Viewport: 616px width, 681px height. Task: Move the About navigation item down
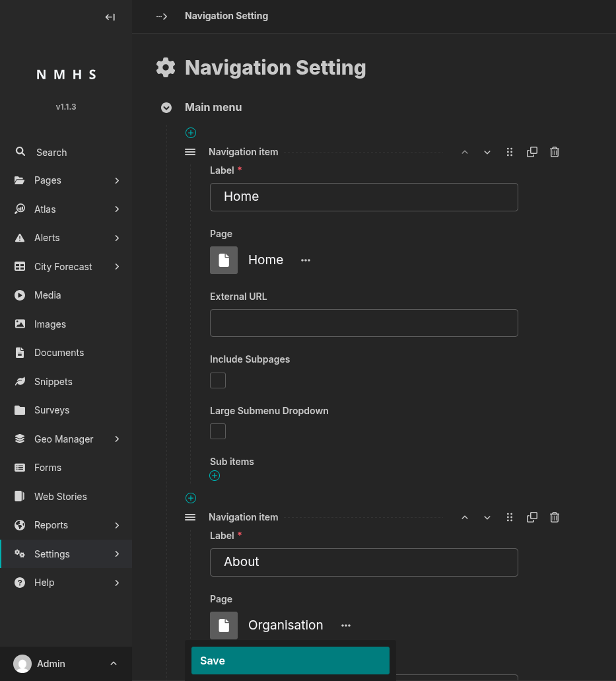[x=487, y=517]
